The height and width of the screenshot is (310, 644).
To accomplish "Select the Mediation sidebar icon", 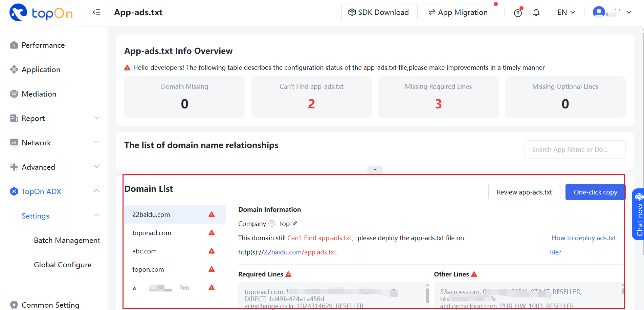I will click(x=14, y=94).
